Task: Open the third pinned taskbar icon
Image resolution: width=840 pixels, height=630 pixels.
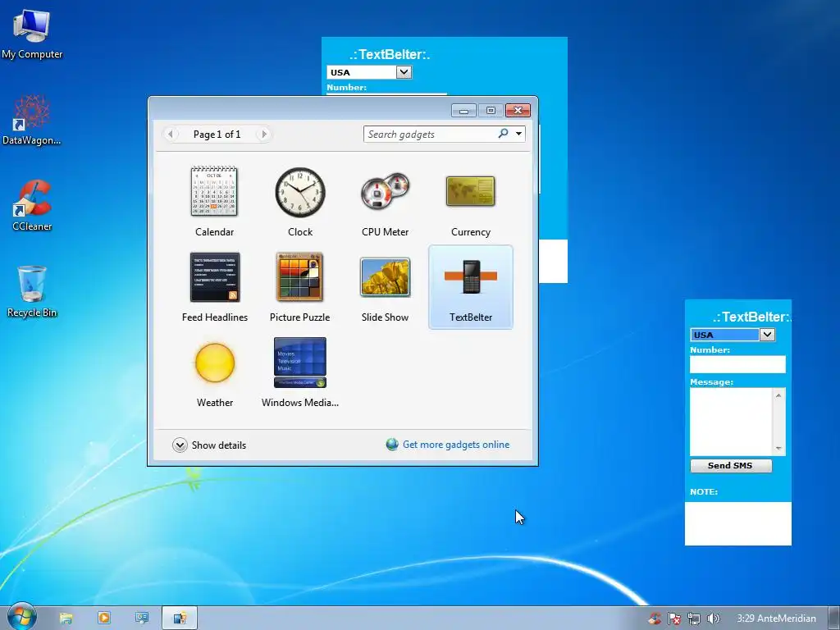Action: (142, 618)
